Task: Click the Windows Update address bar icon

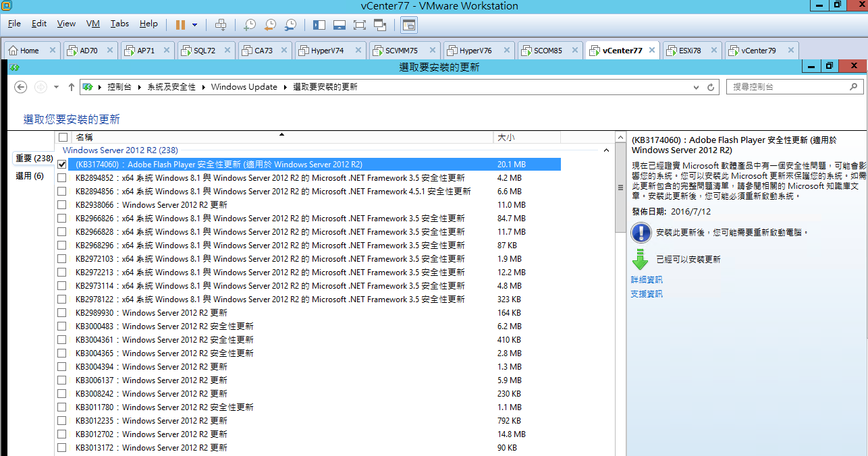Action: 88,87
